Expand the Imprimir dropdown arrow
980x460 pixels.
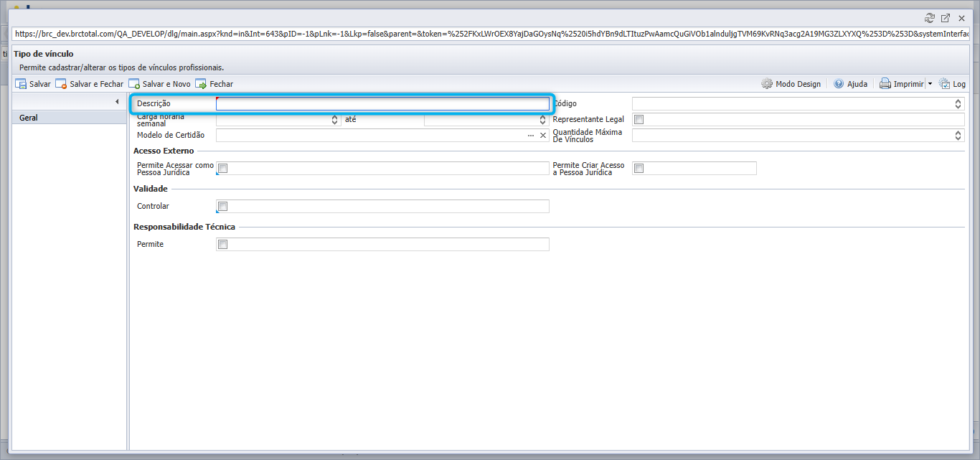(x=930, y=84)
